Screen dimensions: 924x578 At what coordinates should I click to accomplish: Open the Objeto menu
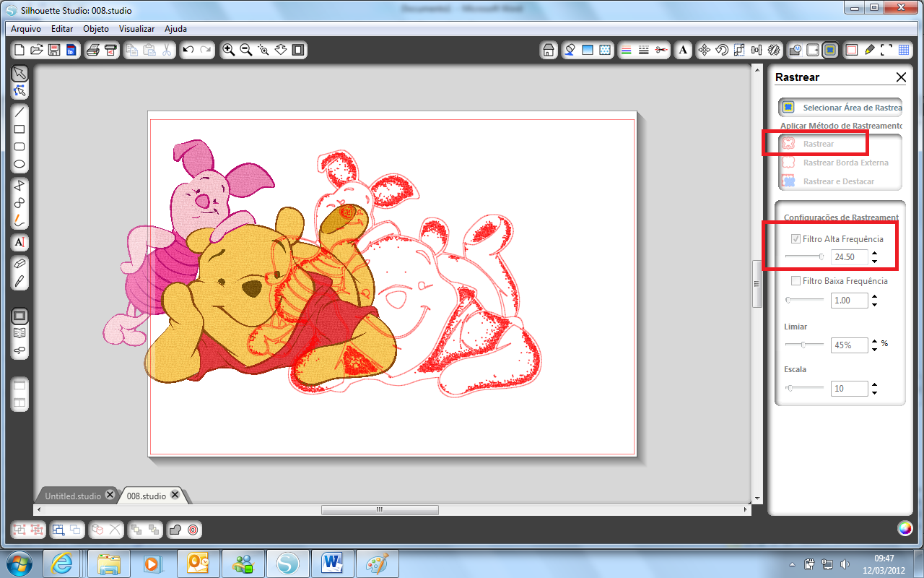96,29
